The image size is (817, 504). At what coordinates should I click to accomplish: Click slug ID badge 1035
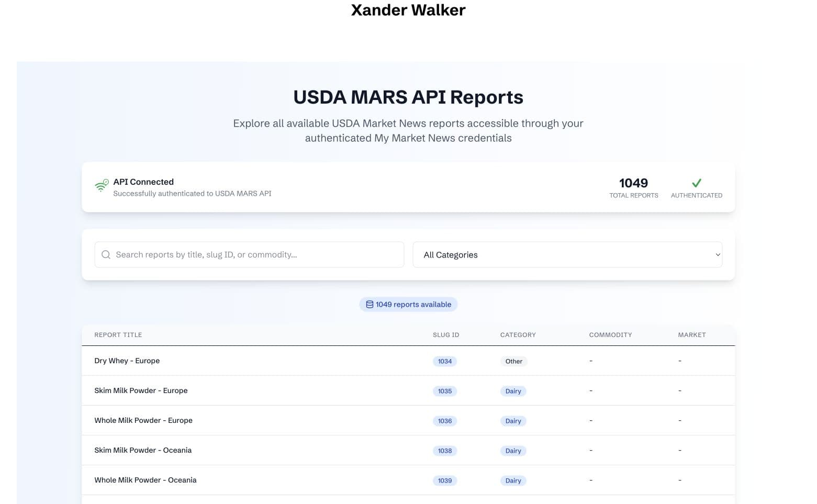pyautogui.click(x=445, y=391)
